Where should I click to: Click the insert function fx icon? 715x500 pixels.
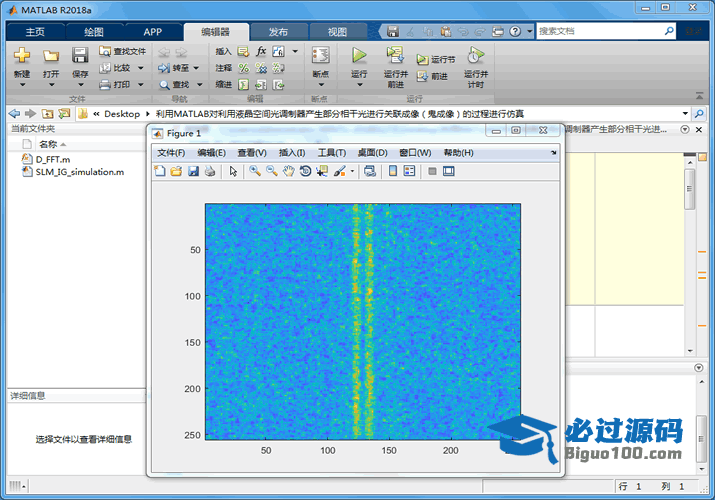(261, 51)
